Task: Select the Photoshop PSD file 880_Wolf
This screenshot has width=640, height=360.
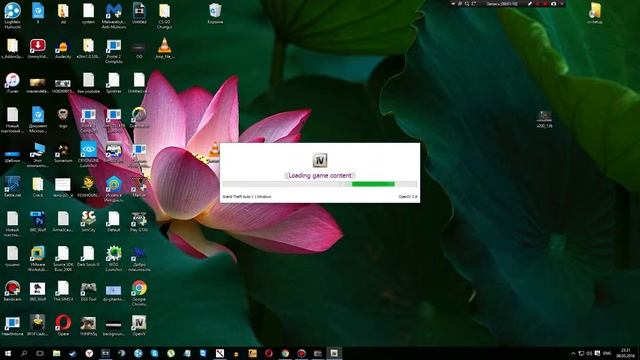Action: [38, 221]
